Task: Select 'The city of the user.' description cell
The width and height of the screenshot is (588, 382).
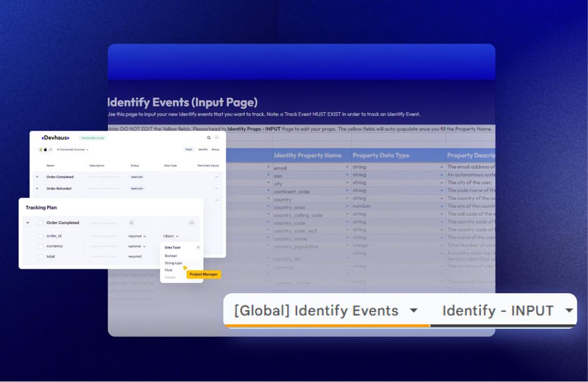Action: click(x=470, y=183)
